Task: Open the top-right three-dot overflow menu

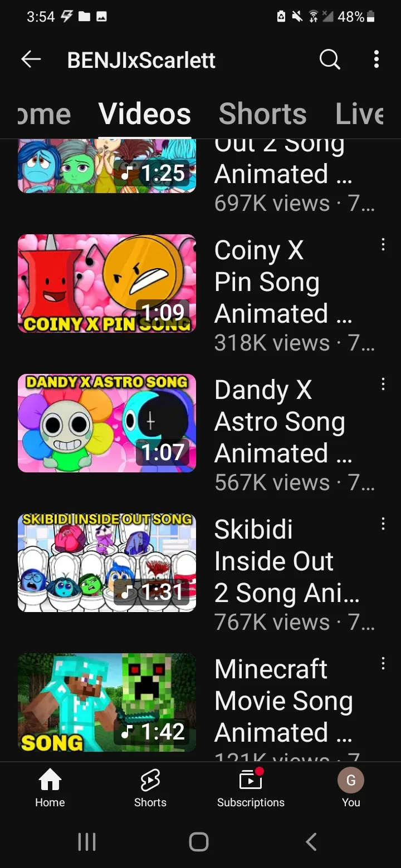Action: [x=376, y=59]
